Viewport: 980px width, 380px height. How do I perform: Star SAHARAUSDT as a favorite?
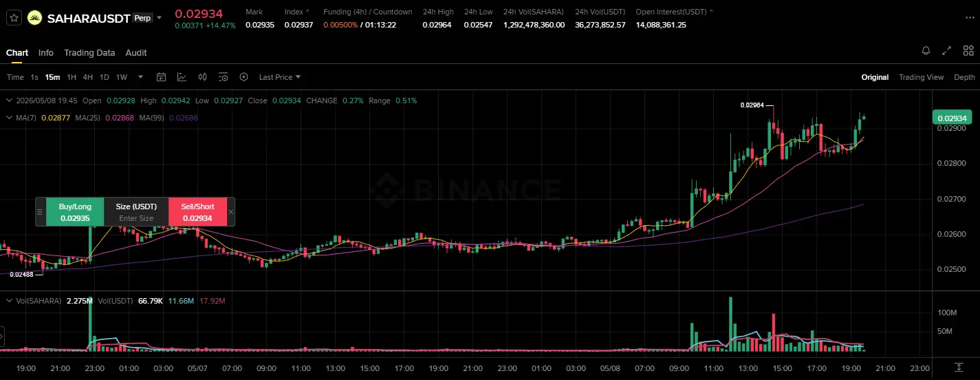coord(14,19)
